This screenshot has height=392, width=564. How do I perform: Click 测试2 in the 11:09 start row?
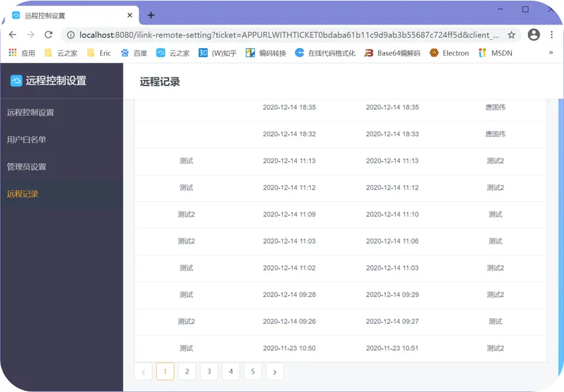tap(186, 215)
